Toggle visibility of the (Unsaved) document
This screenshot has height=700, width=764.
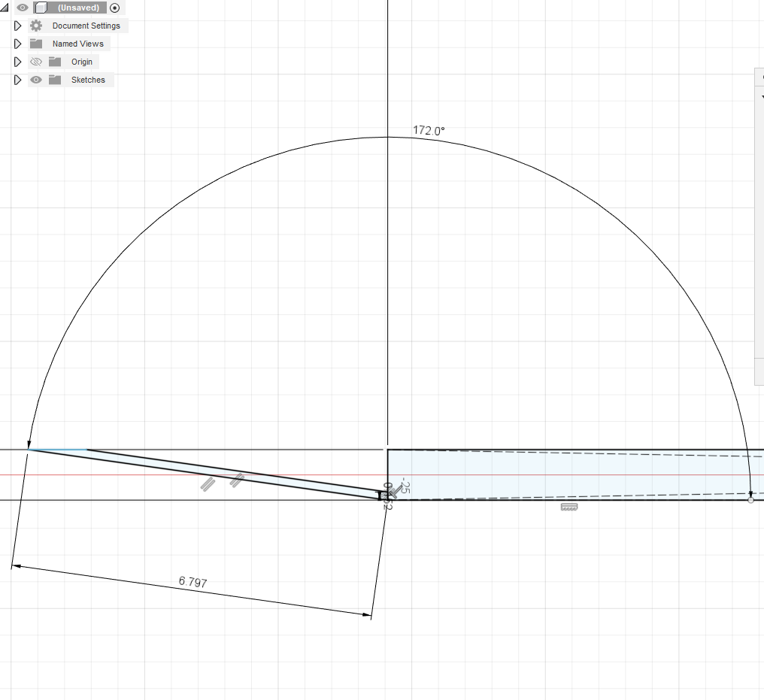(22, 8)
